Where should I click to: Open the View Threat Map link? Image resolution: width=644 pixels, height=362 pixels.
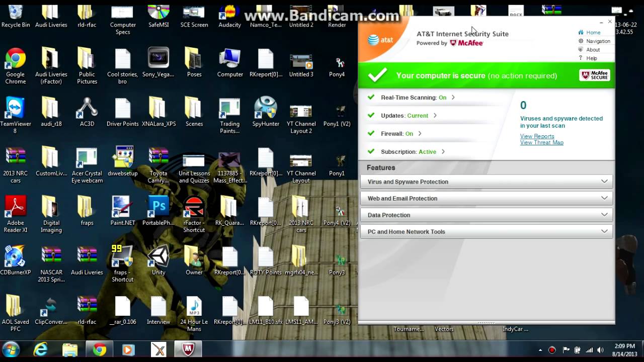(x=542, y=142)
